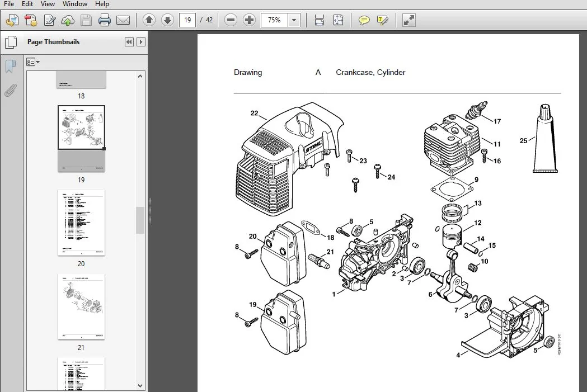This screenshot has height=392, width=587.
Task: Select the page 18 thumbnail
Action: (x=81, y=79)
